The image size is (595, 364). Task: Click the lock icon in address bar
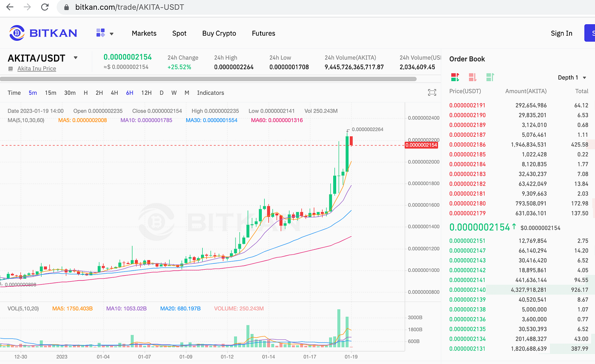(66, 8)
